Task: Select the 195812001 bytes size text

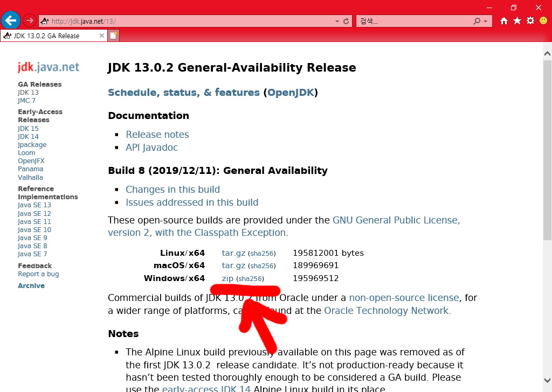Action: tap(328, 253)
